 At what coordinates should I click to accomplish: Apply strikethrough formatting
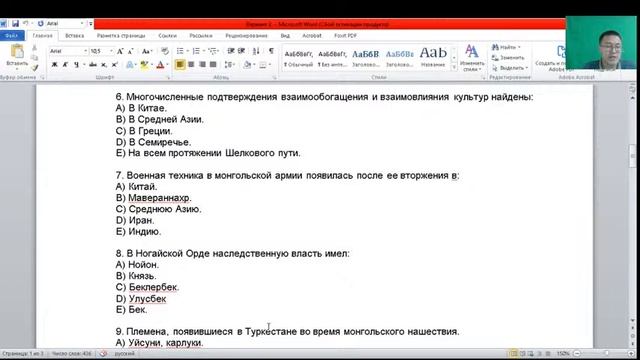tap(93, 65)
